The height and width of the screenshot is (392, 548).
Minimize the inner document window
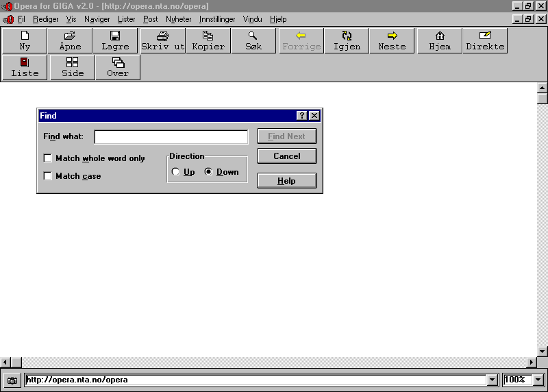pos(517,19)
